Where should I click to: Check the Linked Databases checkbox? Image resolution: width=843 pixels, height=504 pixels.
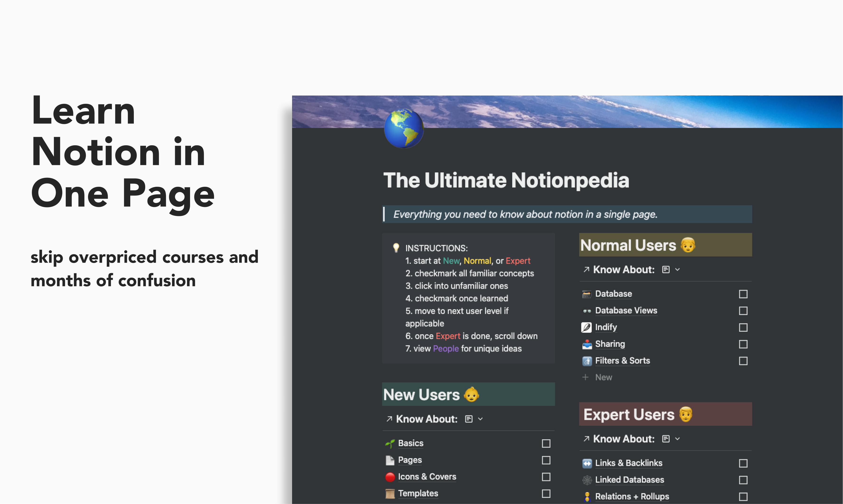tap(743, 480)
